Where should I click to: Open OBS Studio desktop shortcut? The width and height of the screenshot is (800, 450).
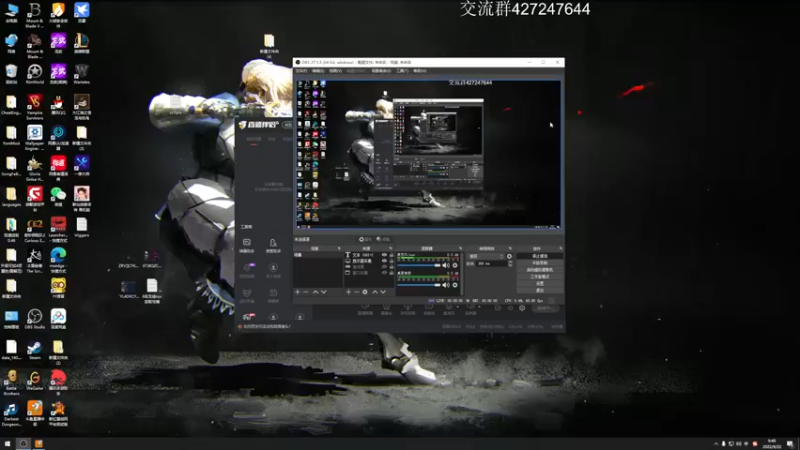(x=35, y=319)
